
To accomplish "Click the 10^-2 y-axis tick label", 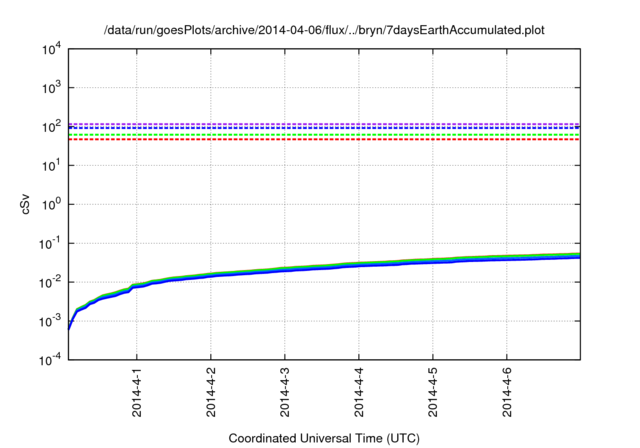I will (x=50, y=282).
